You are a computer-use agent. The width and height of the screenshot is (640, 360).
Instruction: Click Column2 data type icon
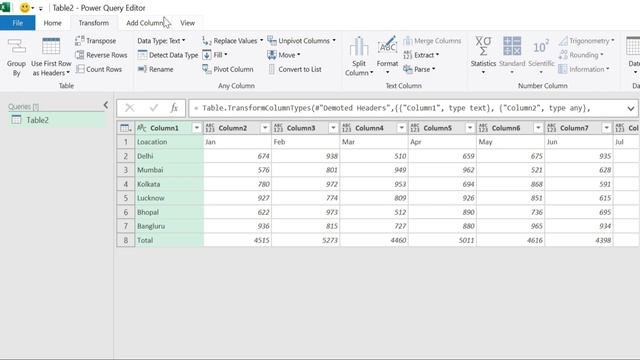pyautogui.click(x=210, y=128)
